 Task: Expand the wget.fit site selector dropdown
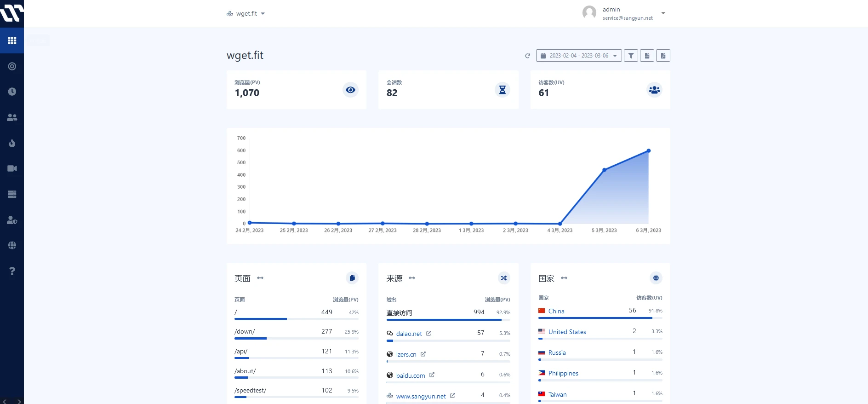[246, 14]
